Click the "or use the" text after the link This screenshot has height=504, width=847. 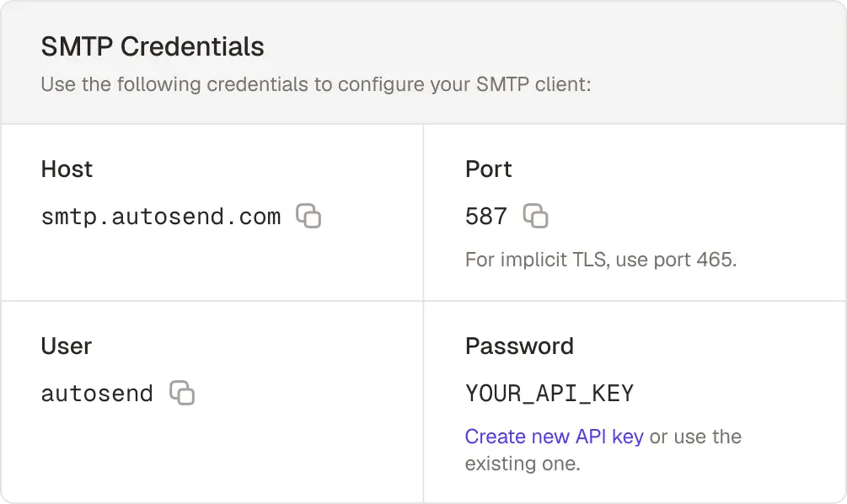695,437
